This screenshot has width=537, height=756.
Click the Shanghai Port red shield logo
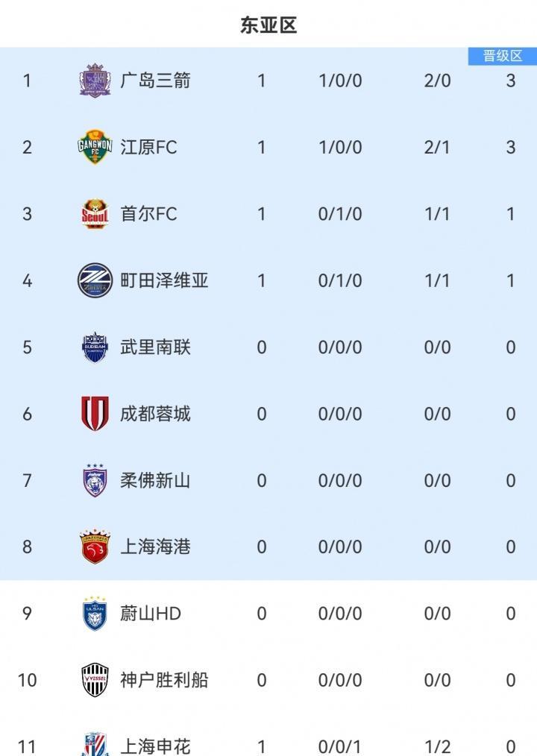point(95,547)
